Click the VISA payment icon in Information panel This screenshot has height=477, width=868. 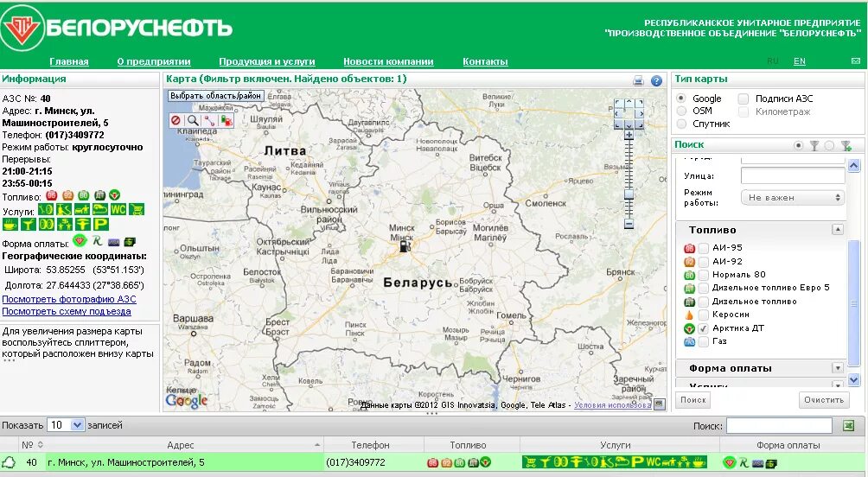point(114,242)
